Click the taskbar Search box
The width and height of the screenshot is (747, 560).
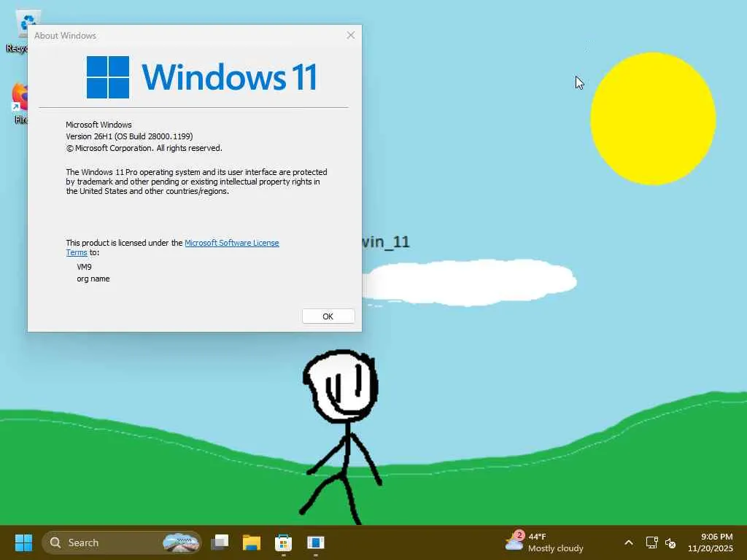click(122, 542)
